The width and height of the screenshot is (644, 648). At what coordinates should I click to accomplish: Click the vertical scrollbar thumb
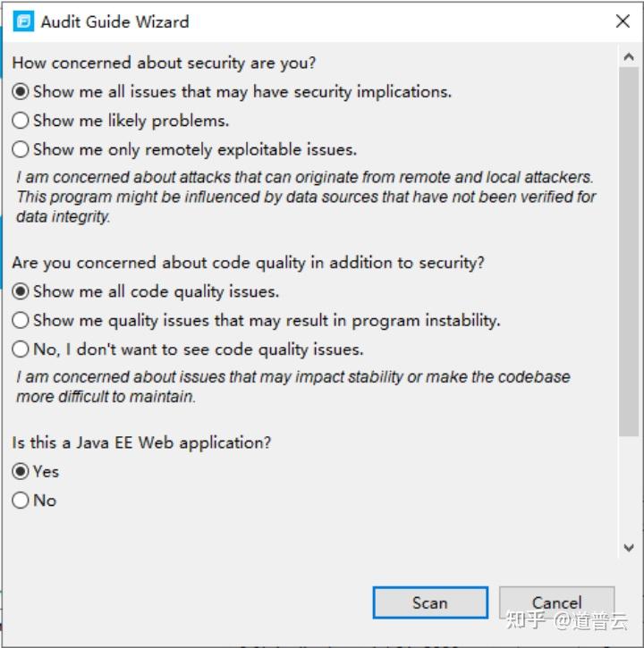point(629,250)
